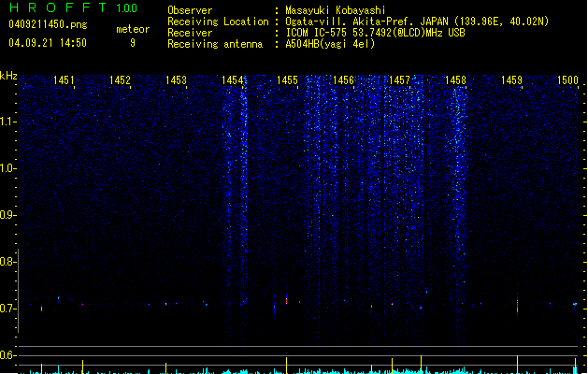Select the 0.9 kHz frequency label
588x374 pixels.
point(7,215)
